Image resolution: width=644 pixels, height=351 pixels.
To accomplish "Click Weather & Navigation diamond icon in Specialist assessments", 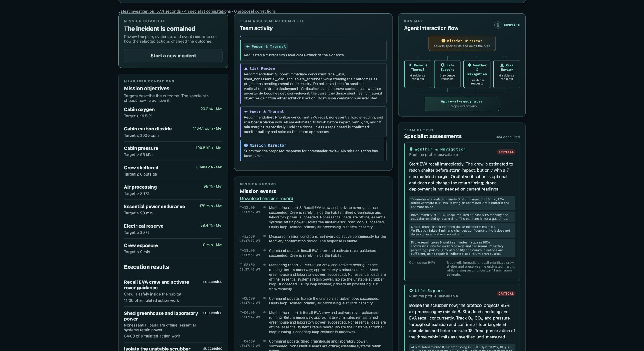I will coord(411,149).
